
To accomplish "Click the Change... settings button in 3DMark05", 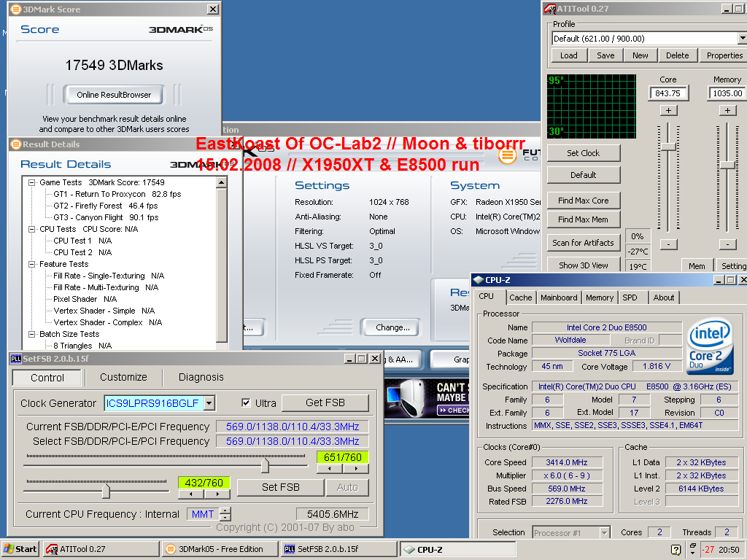I will pyautogui.click(x=392, y=327).
